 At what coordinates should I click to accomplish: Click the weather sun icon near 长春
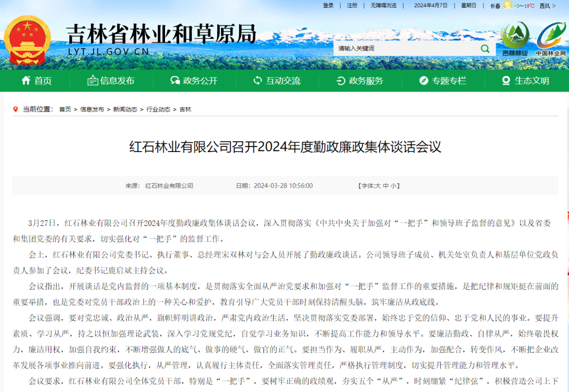[507, 6]
